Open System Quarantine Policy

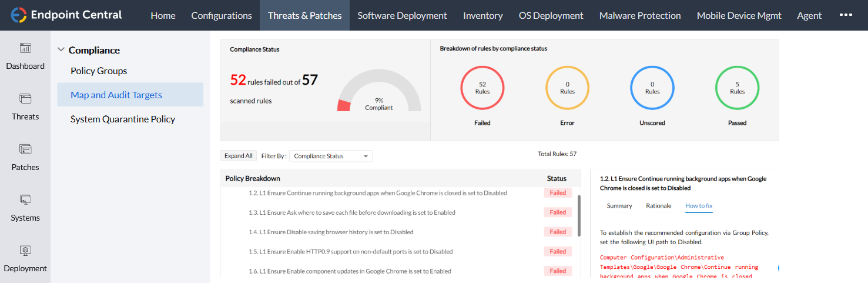tap(123, 119)
